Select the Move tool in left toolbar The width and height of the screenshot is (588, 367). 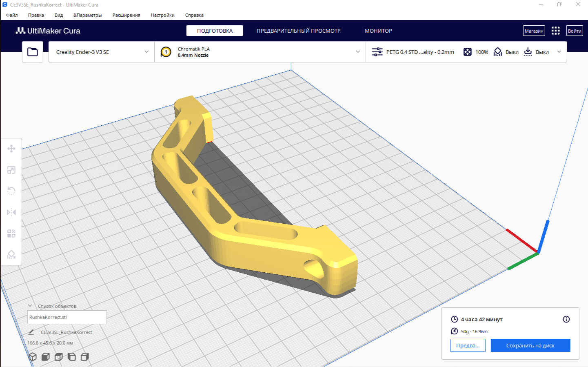point(11,149)
